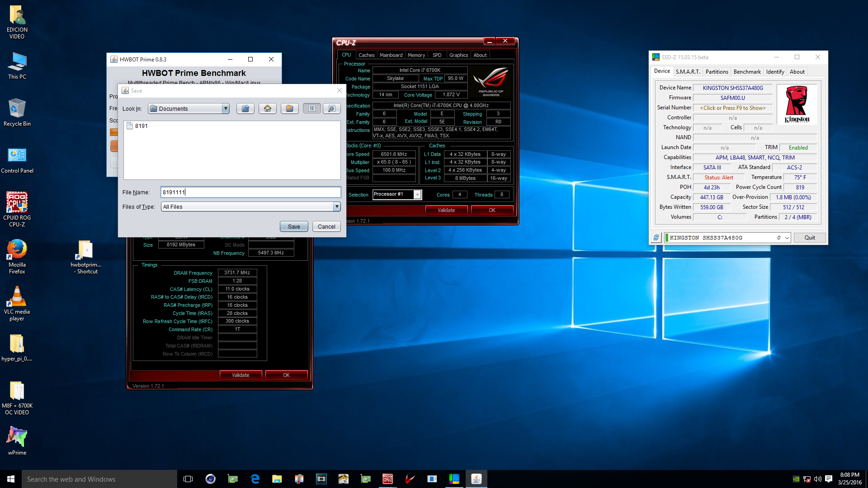Click the Kingston logo image
The width and height of the screenshot is (868, 488).
[x=797, y=104]
